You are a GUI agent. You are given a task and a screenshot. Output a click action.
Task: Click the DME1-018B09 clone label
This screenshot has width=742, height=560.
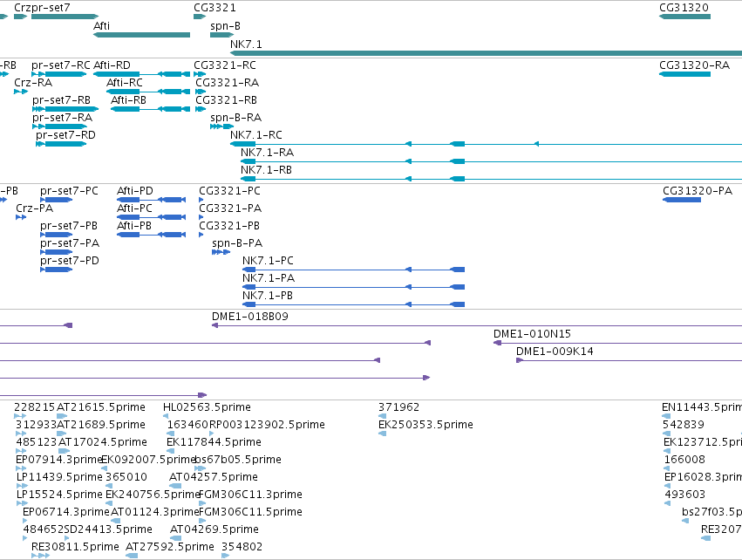click(x=250, y=317)
